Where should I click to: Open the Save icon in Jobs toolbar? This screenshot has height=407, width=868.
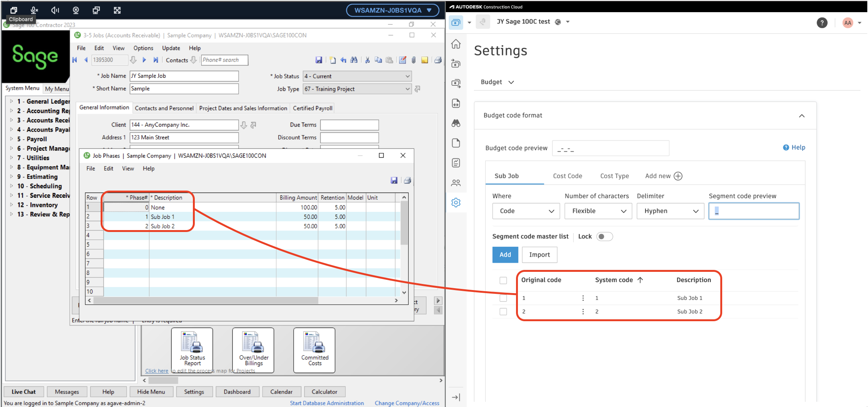(319, 60)
